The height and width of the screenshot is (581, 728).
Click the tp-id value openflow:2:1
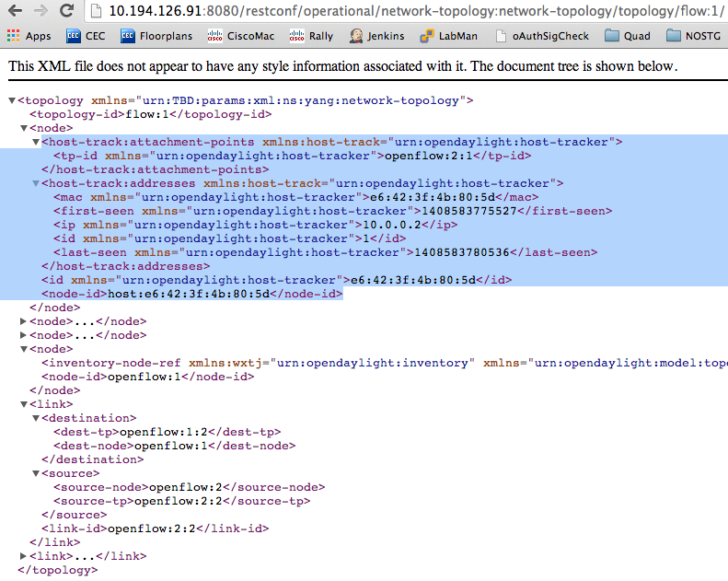pos(429,156)
